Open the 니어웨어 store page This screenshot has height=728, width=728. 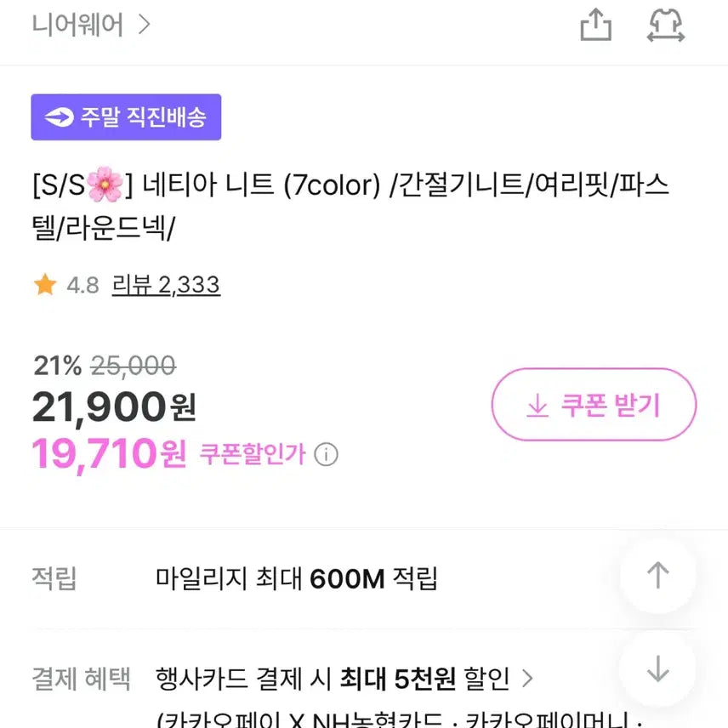pos(78,25)
